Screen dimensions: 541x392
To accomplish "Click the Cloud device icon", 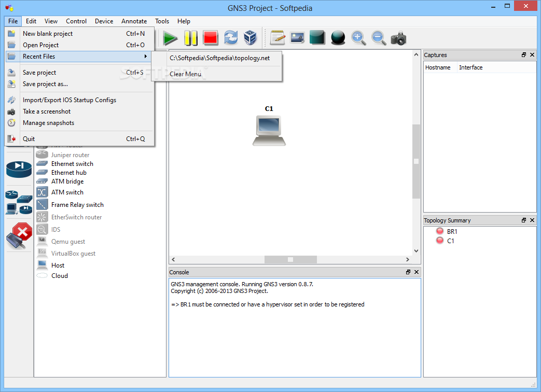I will point(42,275).
